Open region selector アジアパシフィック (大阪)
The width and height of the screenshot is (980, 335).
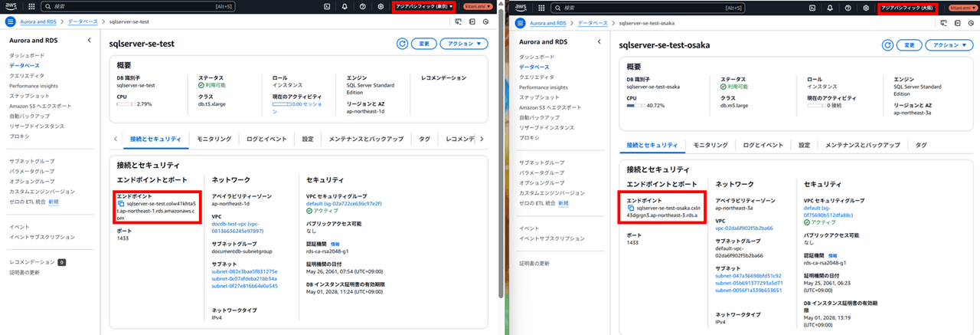[910, 7]
